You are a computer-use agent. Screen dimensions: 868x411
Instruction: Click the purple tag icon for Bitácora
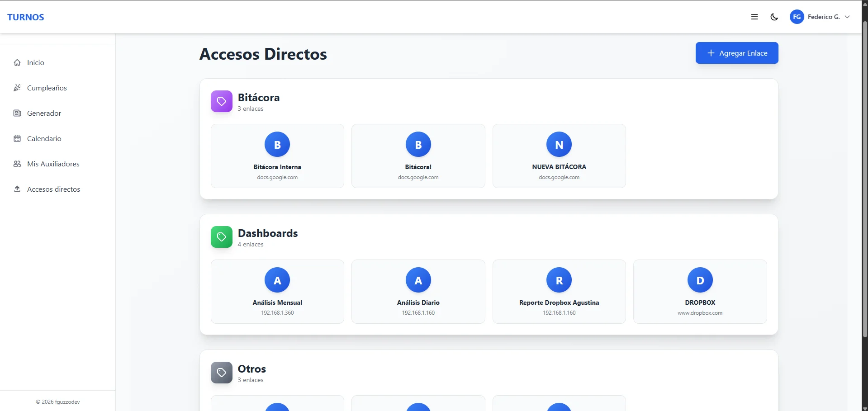(x=222, y=101)
